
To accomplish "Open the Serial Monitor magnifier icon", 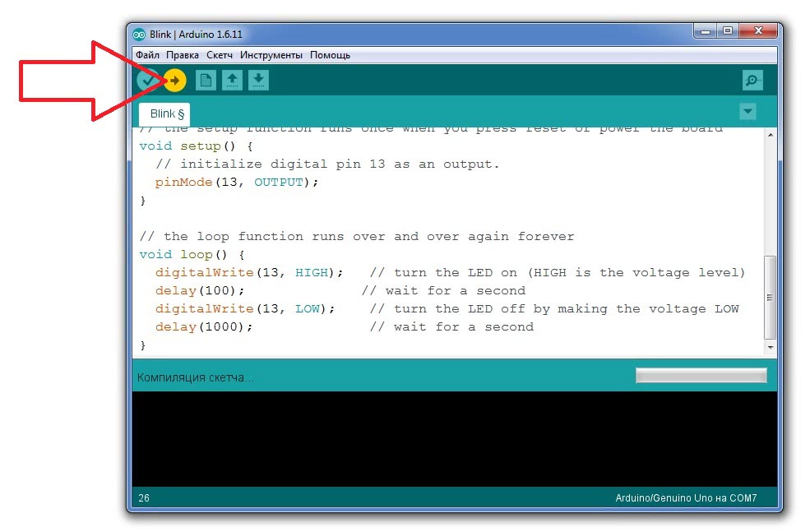I will click(x=752, y=81).
